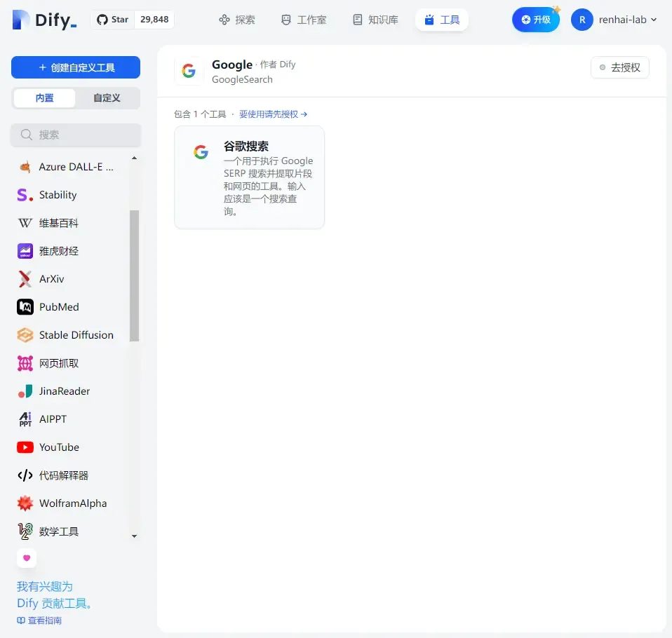The image size is (672, 638).
Task: Click the PubMed label
Action: [x=59, y=307]
